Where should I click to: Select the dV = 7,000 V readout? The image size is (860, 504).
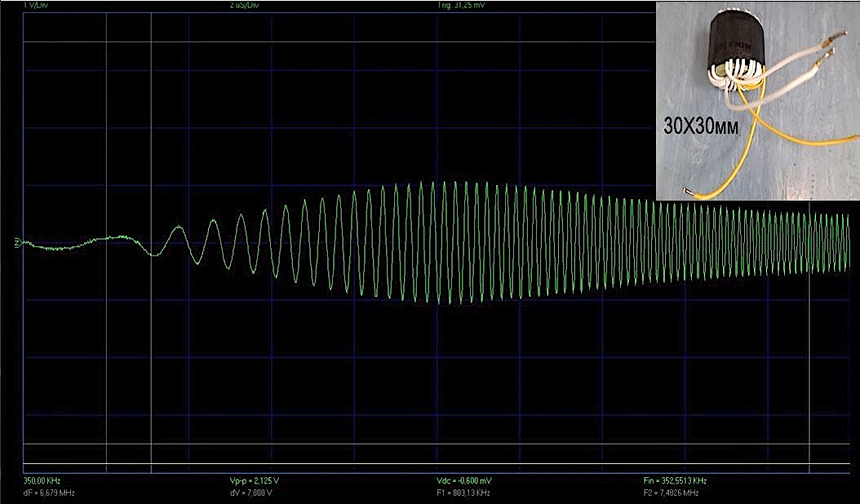(252, 493)
